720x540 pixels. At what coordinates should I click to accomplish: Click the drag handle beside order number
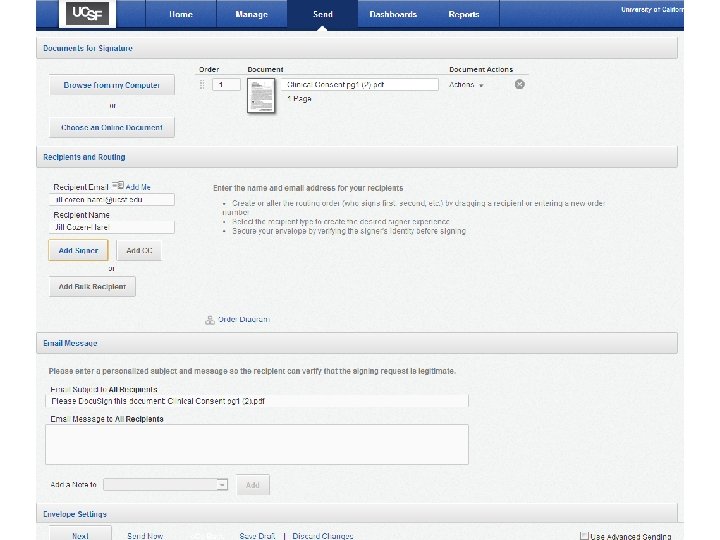click(x=202, y=84)
